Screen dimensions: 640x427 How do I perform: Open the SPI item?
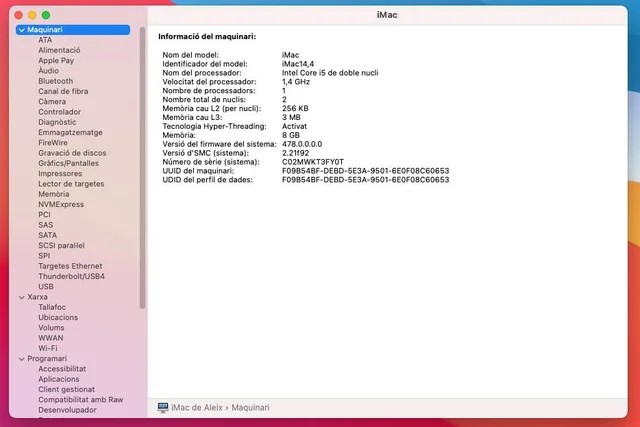coord(44,256)
